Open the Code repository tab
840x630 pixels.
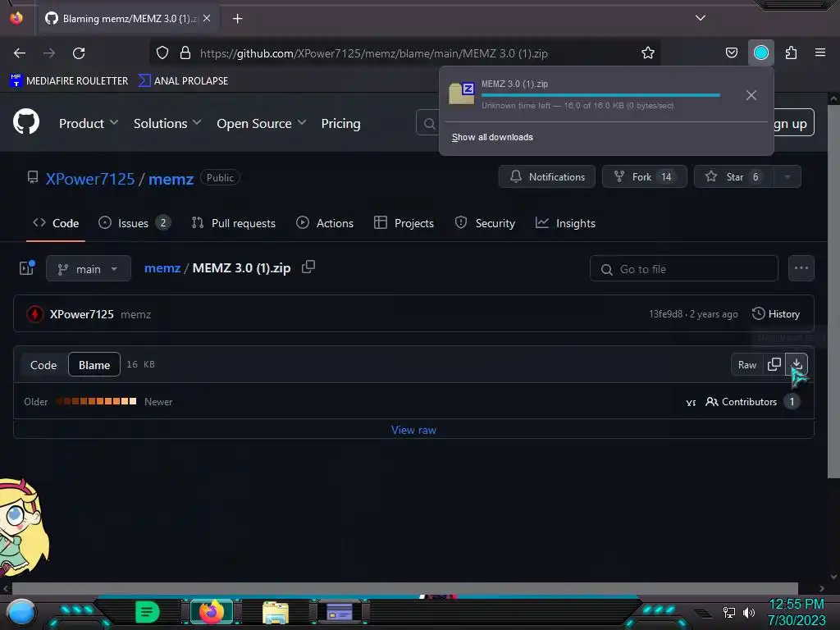56,223
